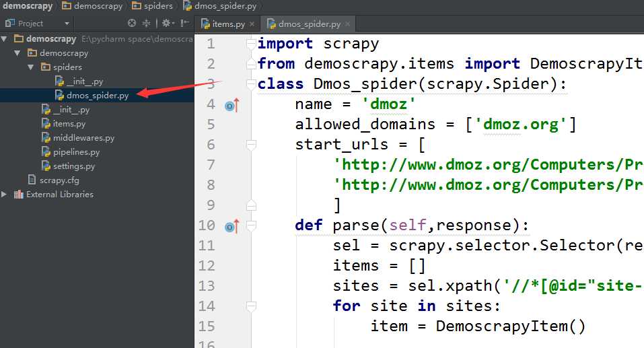Collapse the inner demoscrapy package folder

pos(17,53)
